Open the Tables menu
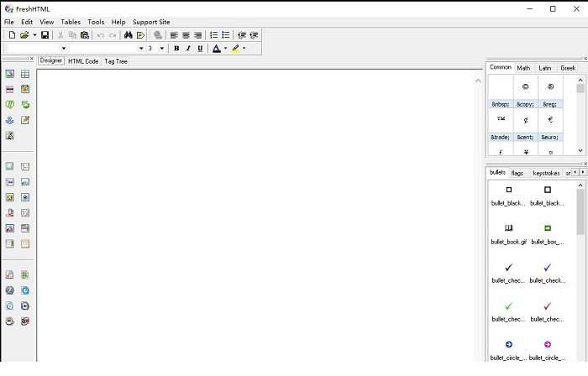Screen dimensions: 588x376 [x=71, y=21]
